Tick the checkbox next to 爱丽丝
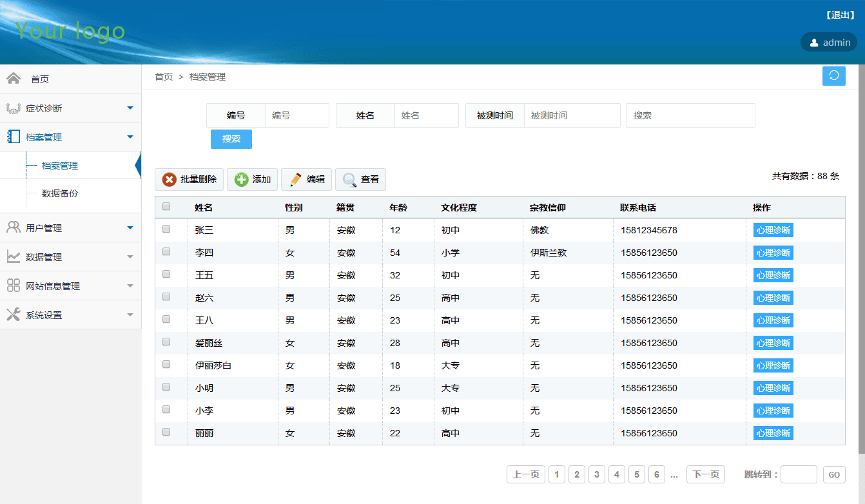Viewport: 865px width, 504px height. point(166,342)
